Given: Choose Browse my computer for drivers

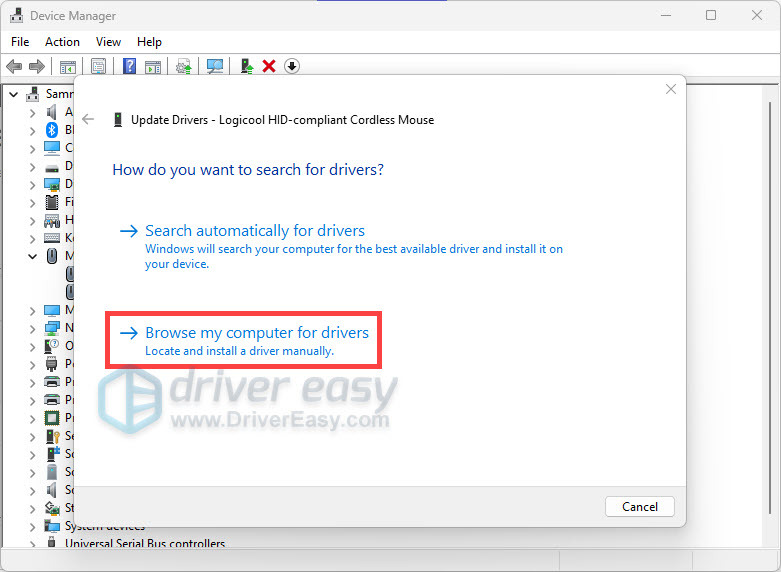Looking at the screenshot, I should click(256, 333).
